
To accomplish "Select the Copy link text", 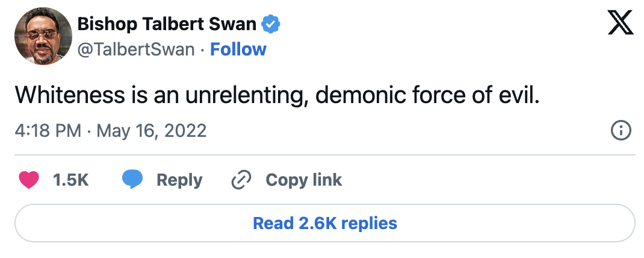I will (x=303, y=180).
